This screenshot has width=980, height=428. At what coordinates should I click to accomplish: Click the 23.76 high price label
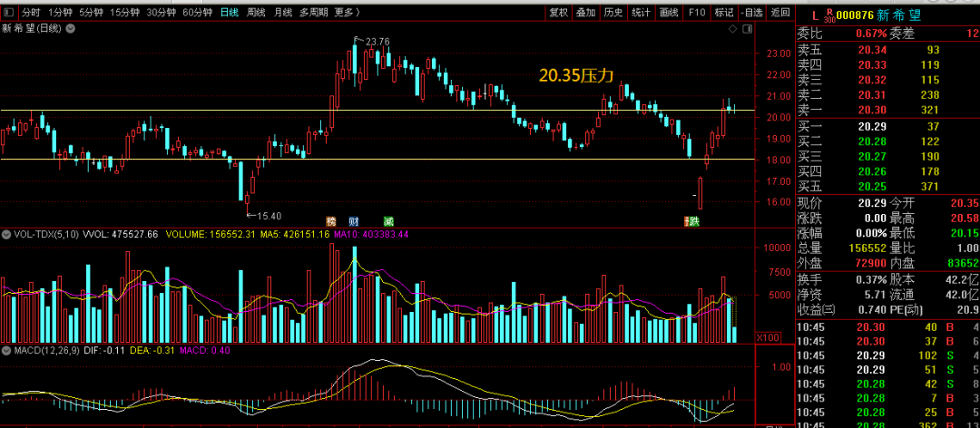click(x=377, y=42)
